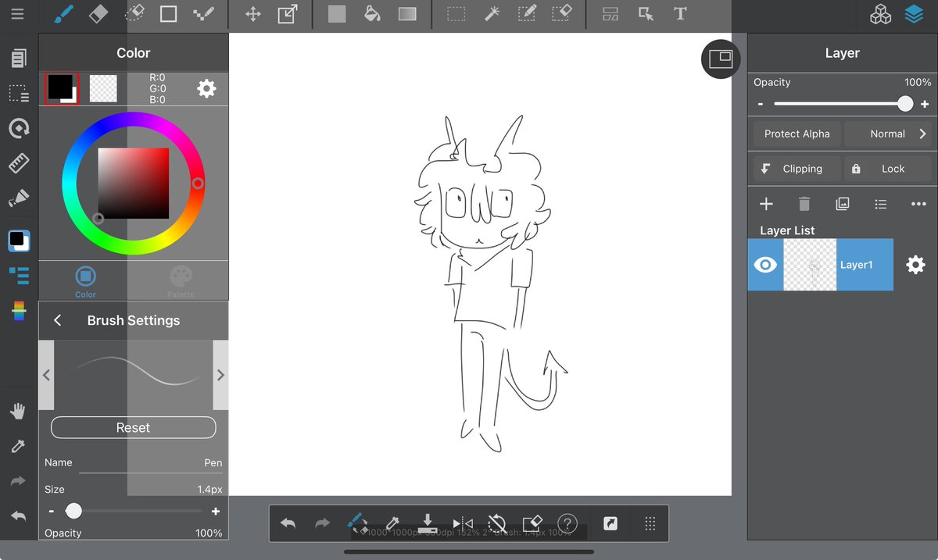Open the hamburger main menu
938x560 pixels.
[x=17, y=14]
